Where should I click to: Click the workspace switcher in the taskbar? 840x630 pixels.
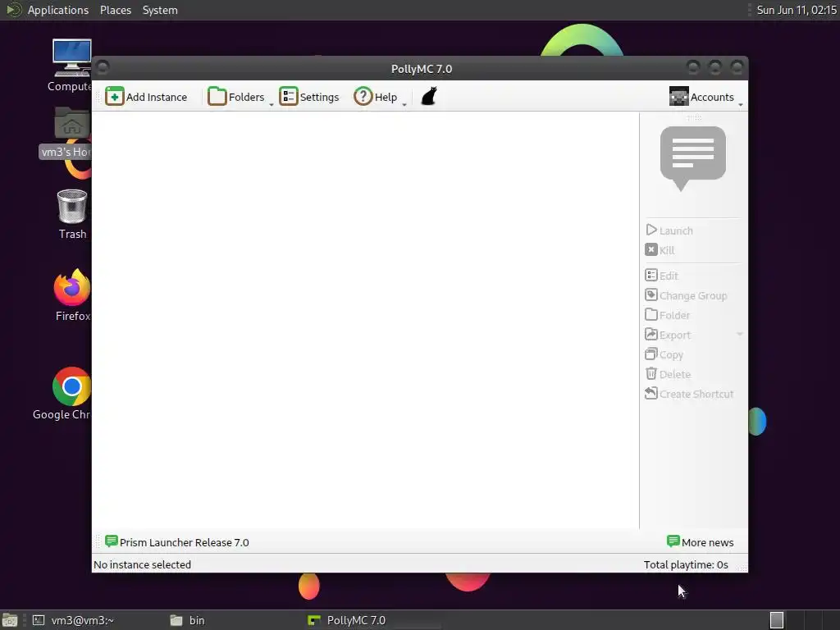coord(777,620)
